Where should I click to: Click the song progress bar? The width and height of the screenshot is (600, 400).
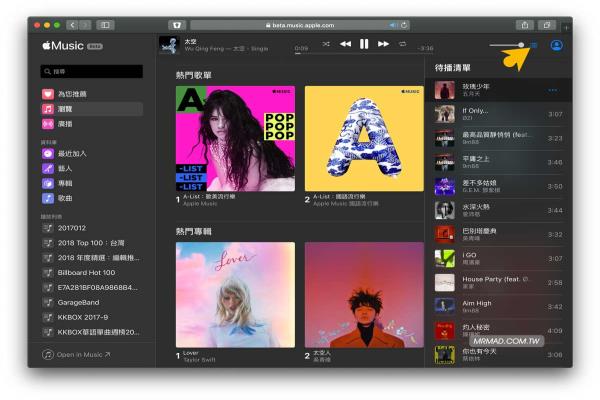tap(364, 54)
